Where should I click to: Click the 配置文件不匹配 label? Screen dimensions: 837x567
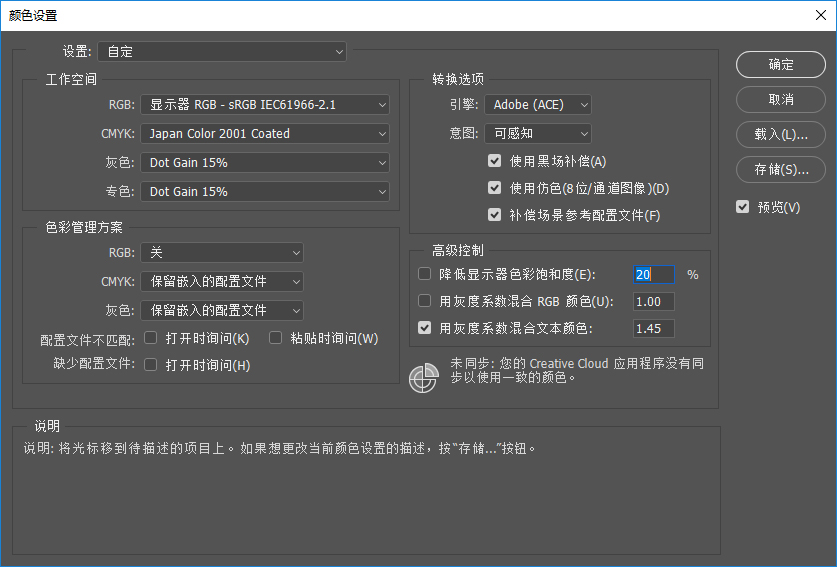[x=87, y=340]
